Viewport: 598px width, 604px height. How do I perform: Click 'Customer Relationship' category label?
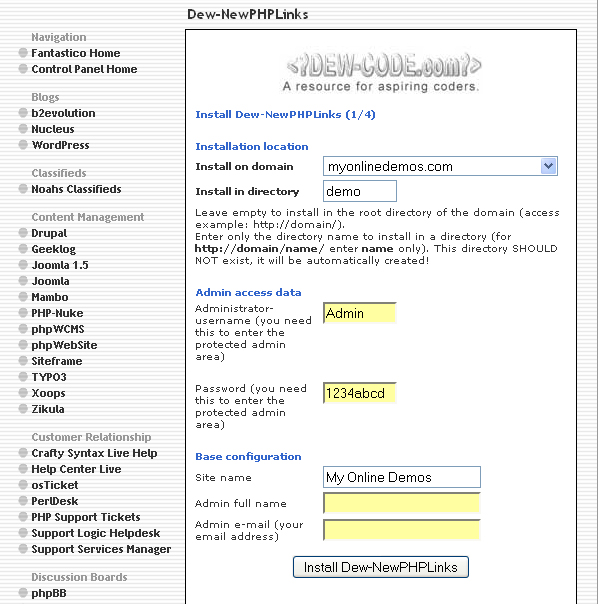[91, 437]
